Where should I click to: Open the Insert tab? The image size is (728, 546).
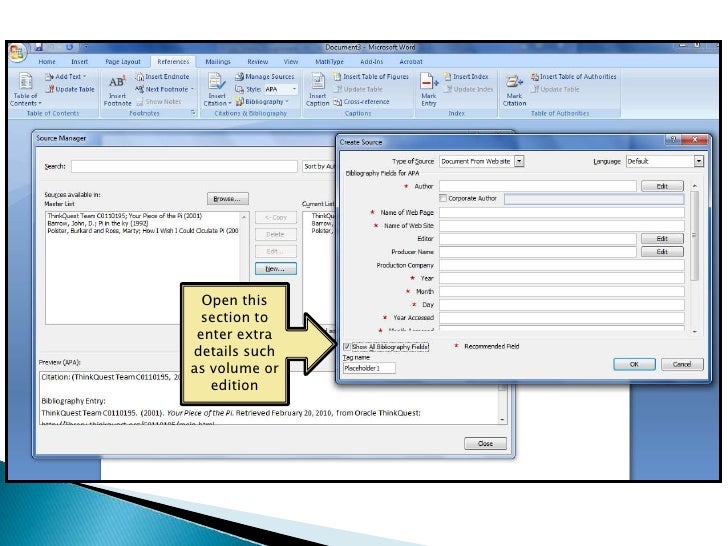(x=79, y=62)
